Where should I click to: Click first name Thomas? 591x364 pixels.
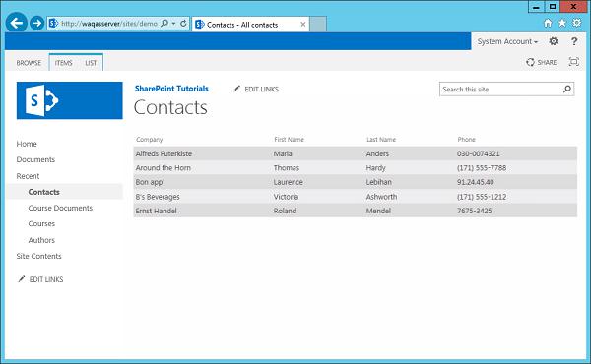click(287, 168)
